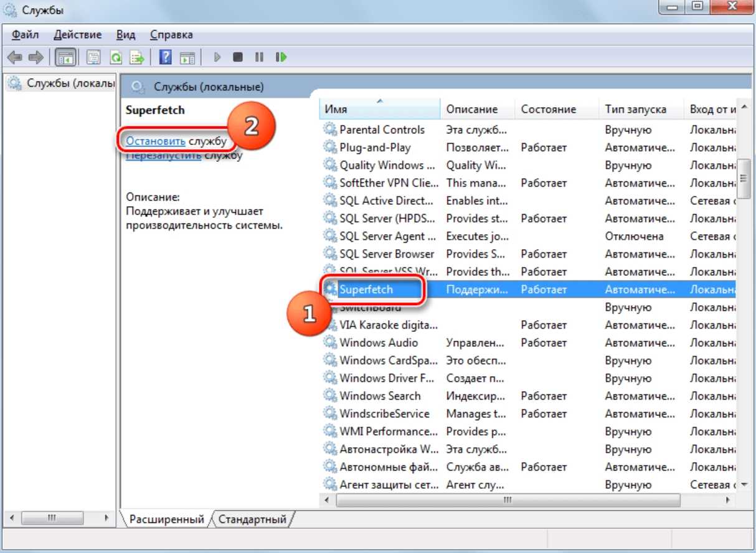This screenshot has height=553, width=756.
Task: Click the Properties toolbar icon
Action: point(93,57)
